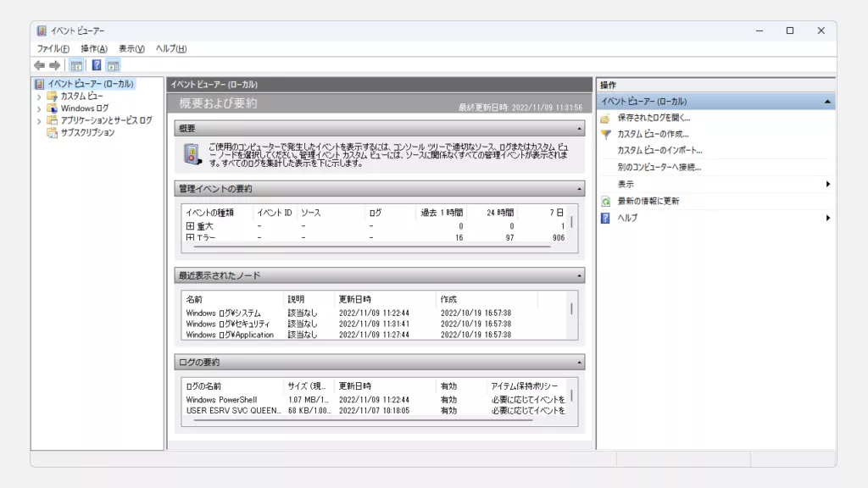Expand the Windows ログ tree node
868x488 pixels.
tap(39, 108)
